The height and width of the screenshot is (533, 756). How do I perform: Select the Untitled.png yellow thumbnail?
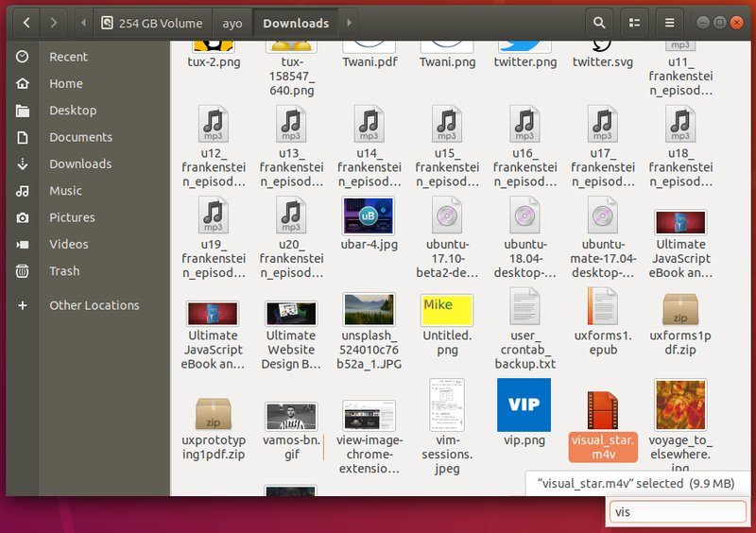(446, 309)
